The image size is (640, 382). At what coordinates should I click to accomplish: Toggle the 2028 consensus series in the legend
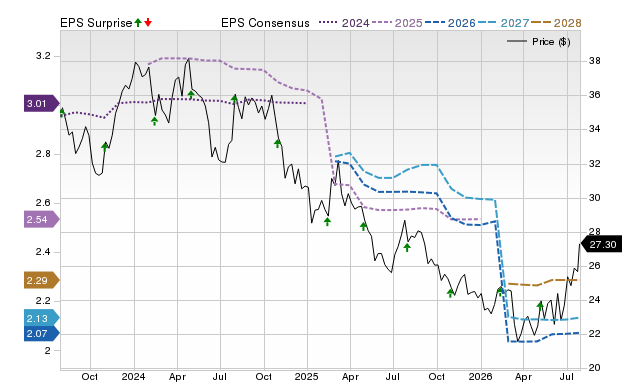click(x=556, y=23)
